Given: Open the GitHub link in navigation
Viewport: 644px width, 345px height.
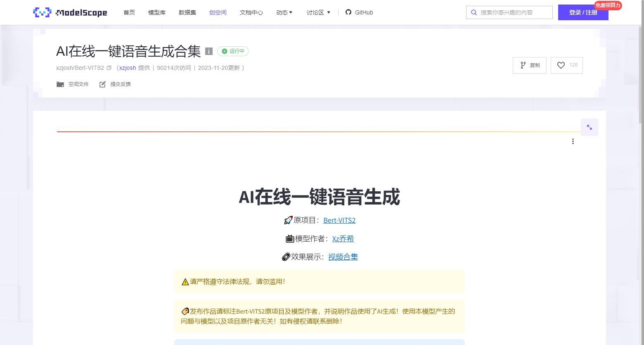Looking at the screenshot, I should tap(359, 12).
